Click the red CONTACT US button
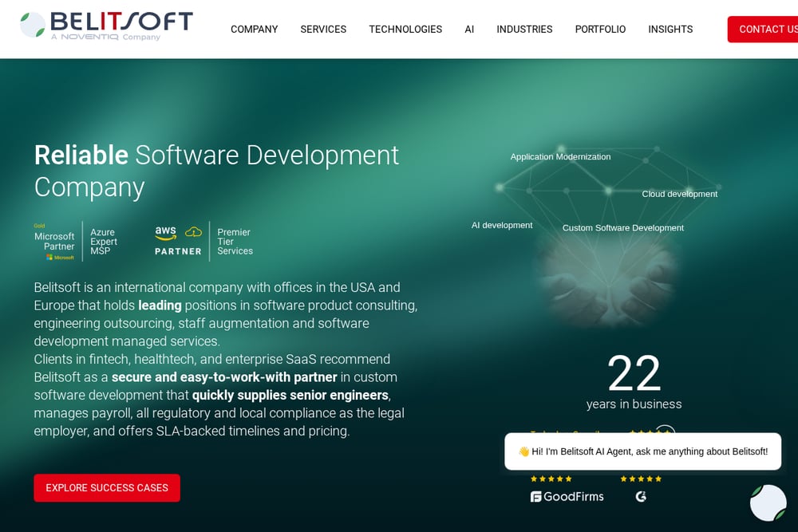Screen dimensions: 798x532 763,30
